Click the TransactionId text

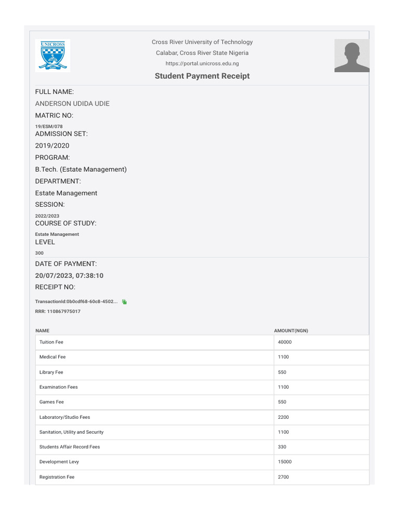[76, 302]
